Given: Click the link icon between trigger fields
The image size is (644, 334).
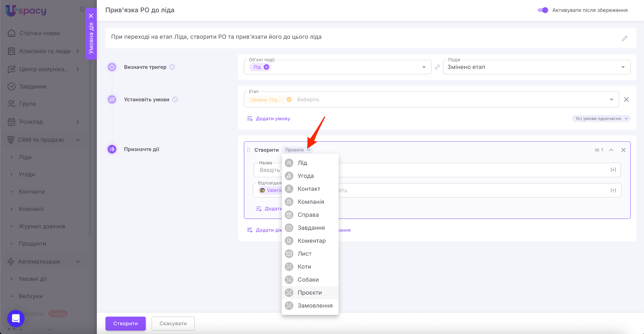Looking at the screenshot, I should point(437,67).
